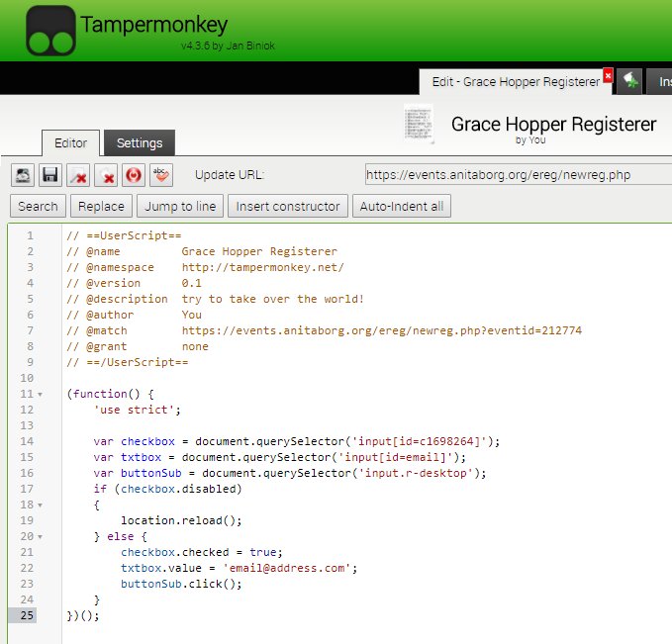Click the pencil with red X cancel icon

[78, 175]
